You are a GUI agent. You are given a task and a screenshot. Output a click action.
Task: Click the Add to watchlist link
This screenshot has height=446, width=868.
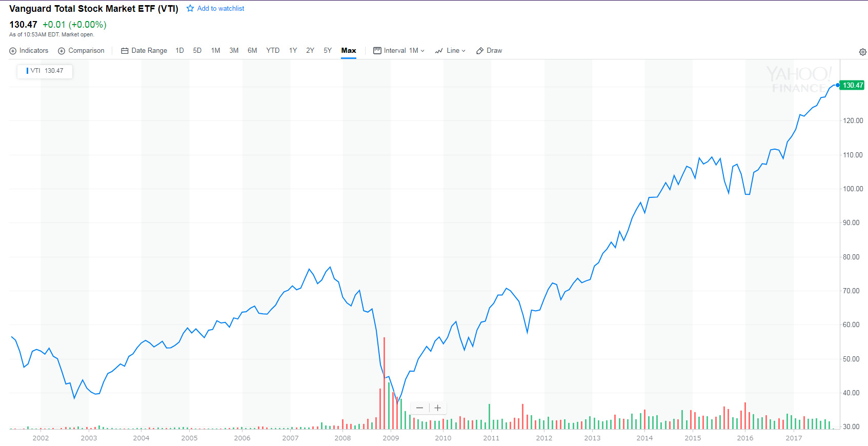coord(220,9)
